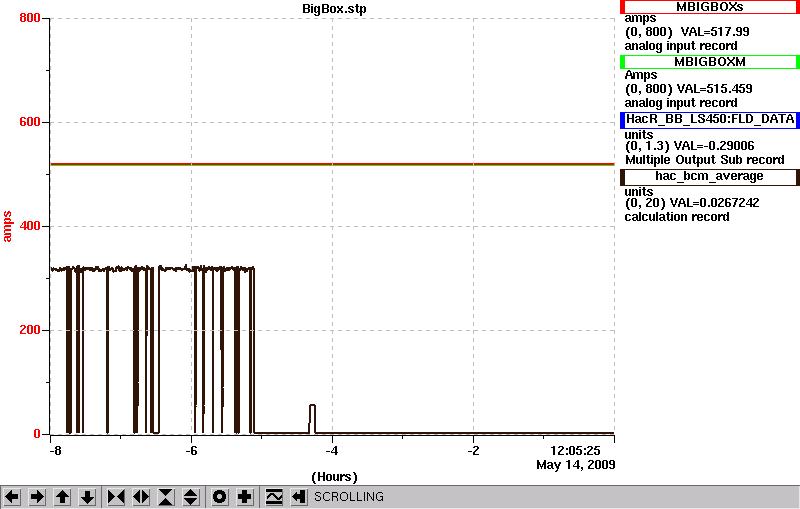Click the 'calculation record' text
Viewport: 800px width, 509px height.
[677, 217]
